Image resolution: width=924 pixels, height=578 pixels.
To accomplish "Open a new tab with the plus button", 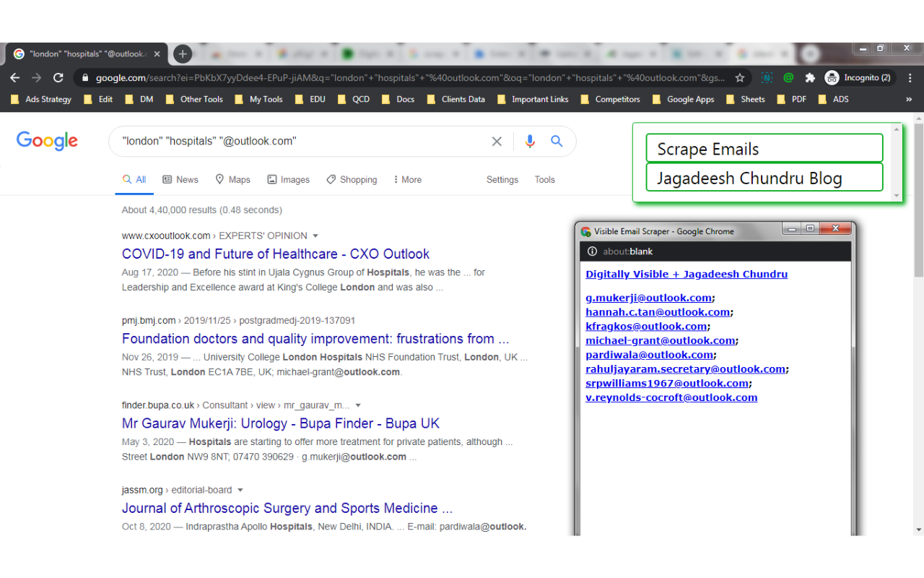I will pyautogui.click(x=183, y=53).
